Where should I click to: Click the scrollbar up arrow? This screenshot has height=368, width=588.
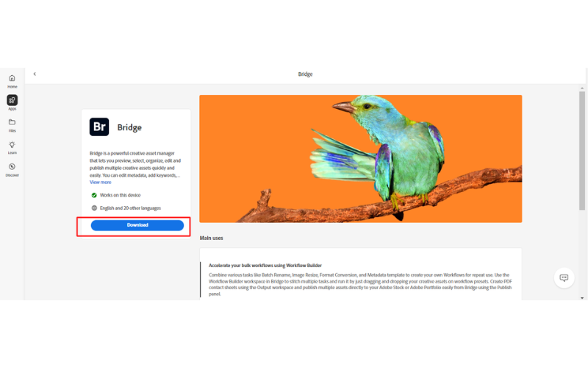[582, 88]
